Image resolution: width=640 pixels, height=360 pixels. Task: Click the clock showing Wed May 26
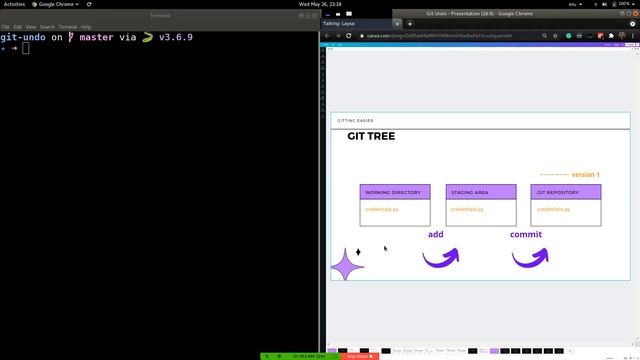320,4
